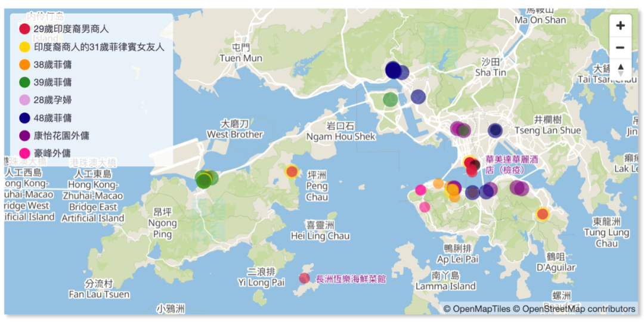644x322 pixels.
Task: Zoom in the map with plus button
Action: click(620, 26)
